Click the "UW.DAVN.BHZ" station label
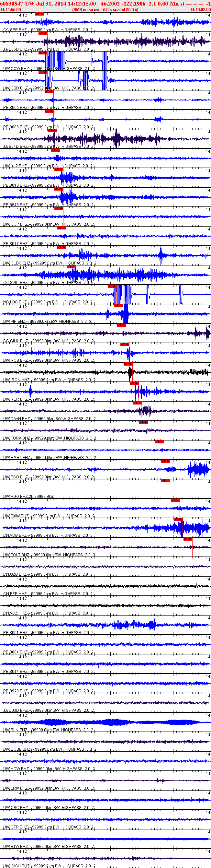Screen dimensions: 211x868 click(x=17, y=419)
